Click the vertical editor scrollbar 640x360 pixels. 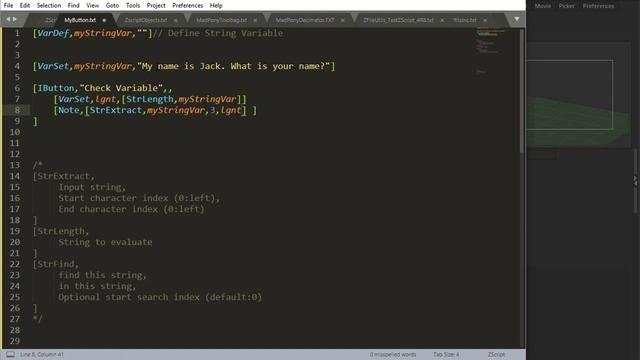click(522, 91)
